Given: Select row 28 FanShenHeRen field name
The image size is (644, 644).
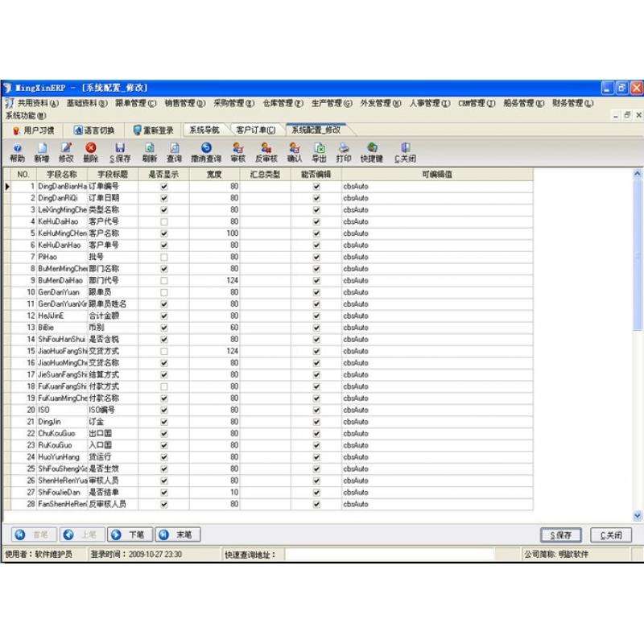Looking at the screenshot, I should (x=62, y=504).
